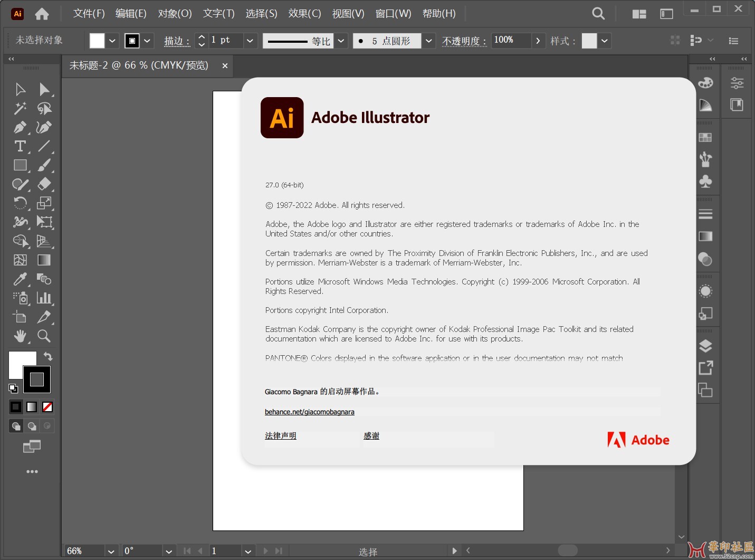Open 感谢 credits link
This screenshot has width=755, height=560.
pyautogui.click(x=371, y=436)
